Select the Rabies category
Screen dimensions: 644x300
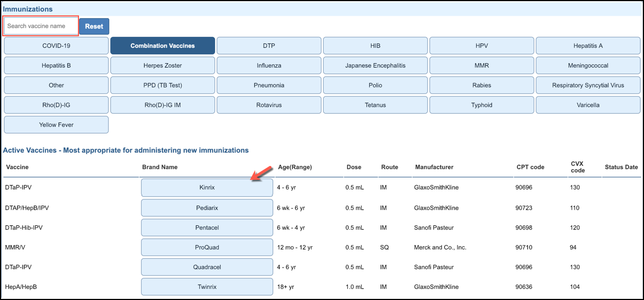(x=482, y=85)
